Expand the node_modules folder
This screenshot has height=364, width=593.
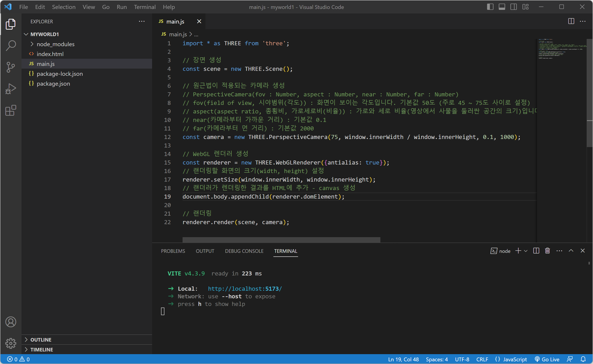coord(55,44)
